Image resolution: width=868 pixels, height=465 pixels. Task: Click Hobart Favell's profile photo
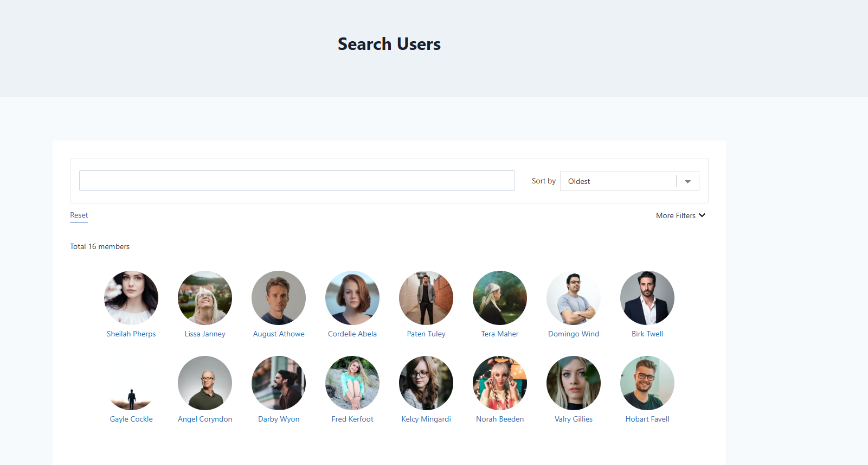pyautogui.click(x=647, y=383)
